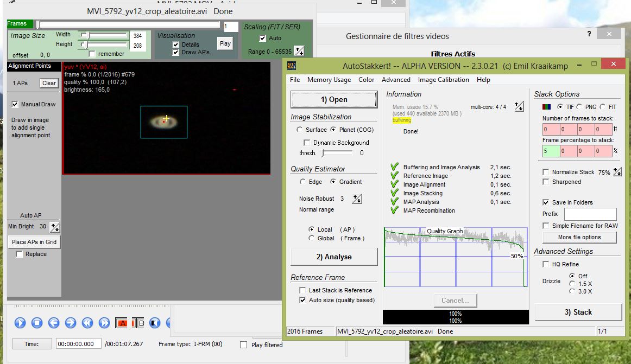Enable Play filtered checkbox
The image size is (631, 364).
243,344
